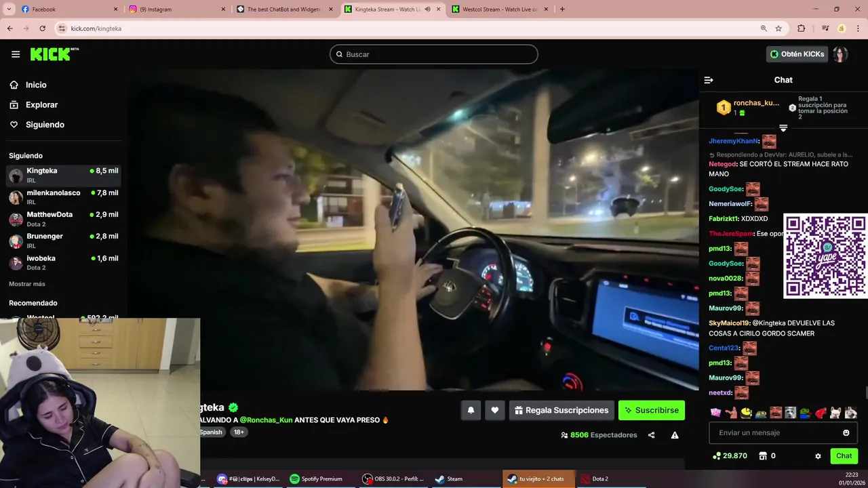The width and height of the screenshot is (868, 488).
Task: Click the notification bell button
Action: point(471,410)
